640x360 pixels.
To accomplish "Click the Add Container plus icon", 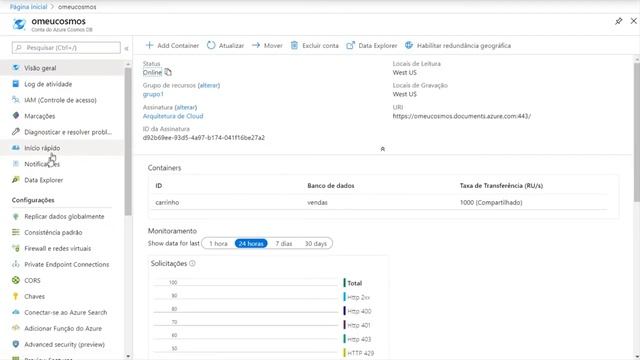I will (x=149, y=45).
